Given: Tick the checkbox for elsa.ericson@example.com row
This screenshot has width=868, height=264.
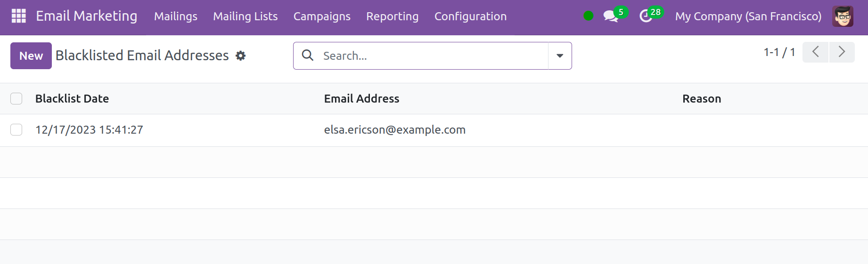Looking at the screenshot, I should [x=16, y=130].
